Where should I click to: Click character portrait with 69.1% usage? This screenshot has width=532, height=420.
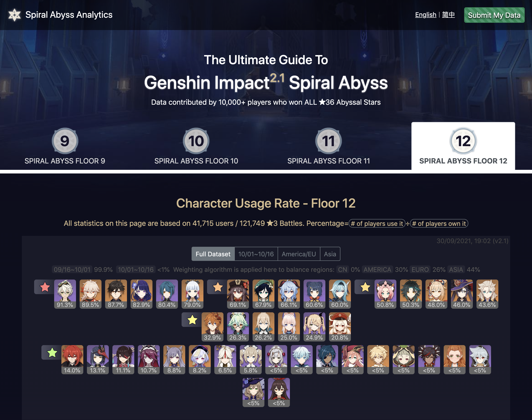[x=238, y=294]
